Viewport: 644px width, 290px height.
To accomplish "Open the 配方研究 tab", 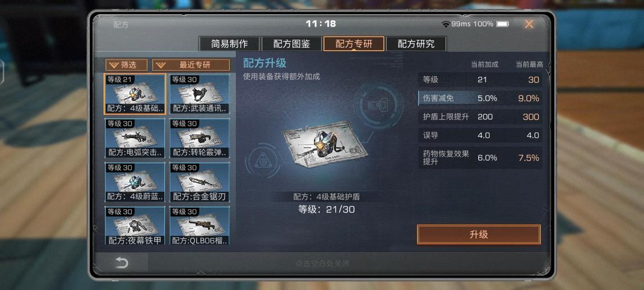I will click(x=416, y=44).
